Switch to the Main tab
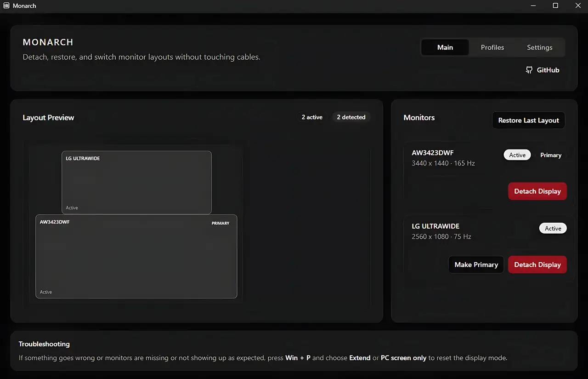The height and width of the screenshot is (379, 588). coord(445,47)
